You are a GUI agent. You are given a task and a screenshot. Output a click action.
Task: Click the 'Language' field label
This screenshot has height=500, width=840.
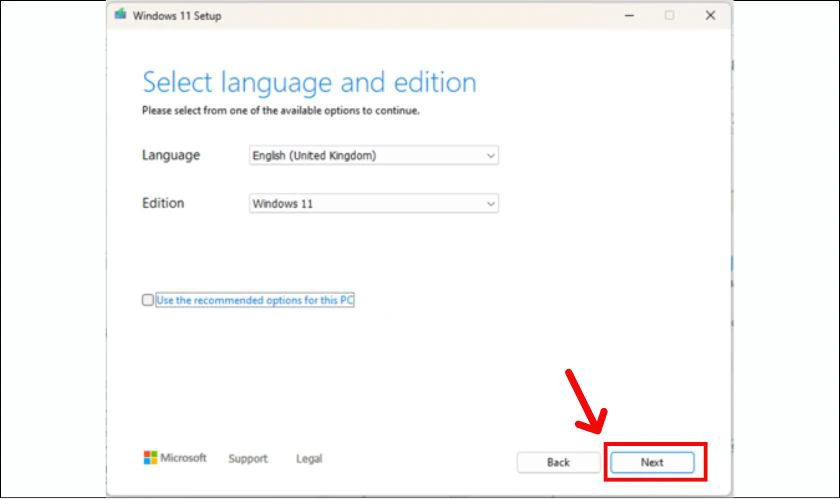(171, 155)
